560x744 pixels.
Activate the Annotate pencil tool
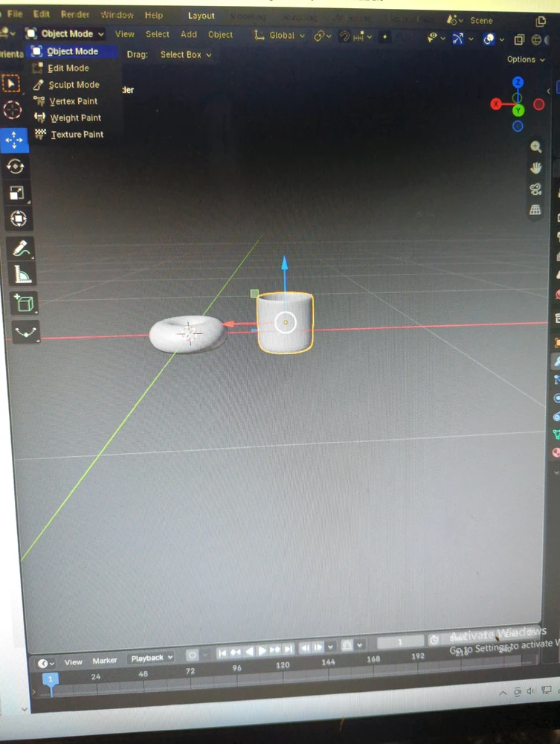21,248
